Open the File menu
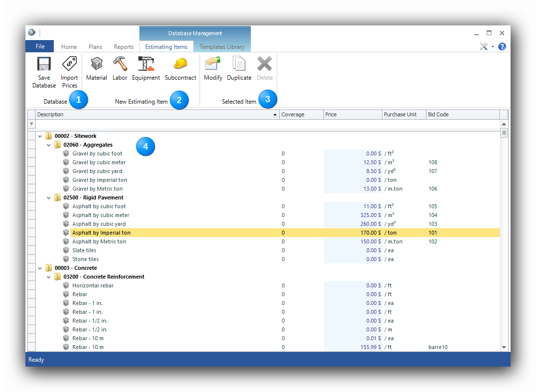The height and width of the screenshot is (392, 536). click(x=40, y=46)
